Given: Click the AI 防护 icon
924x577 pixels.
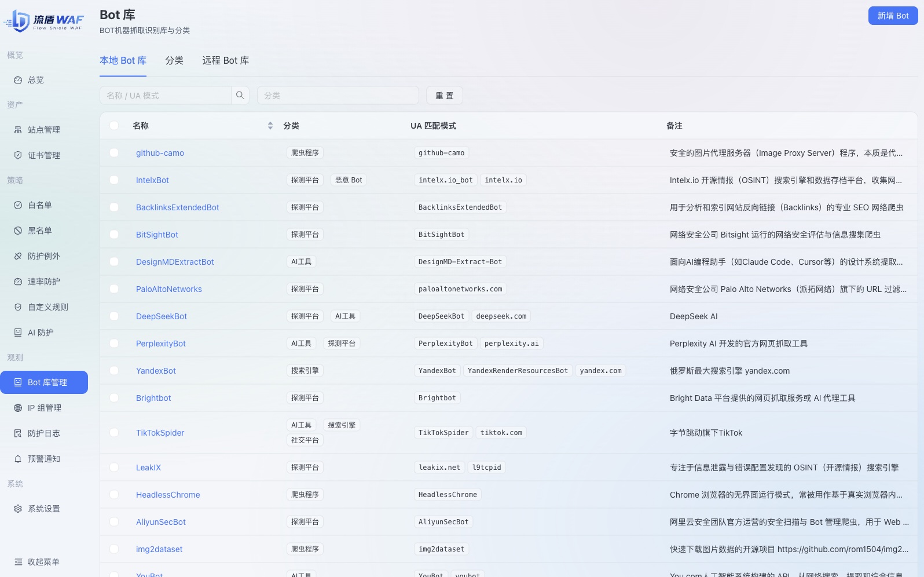Looking at the screenshot, I should 18,333.
